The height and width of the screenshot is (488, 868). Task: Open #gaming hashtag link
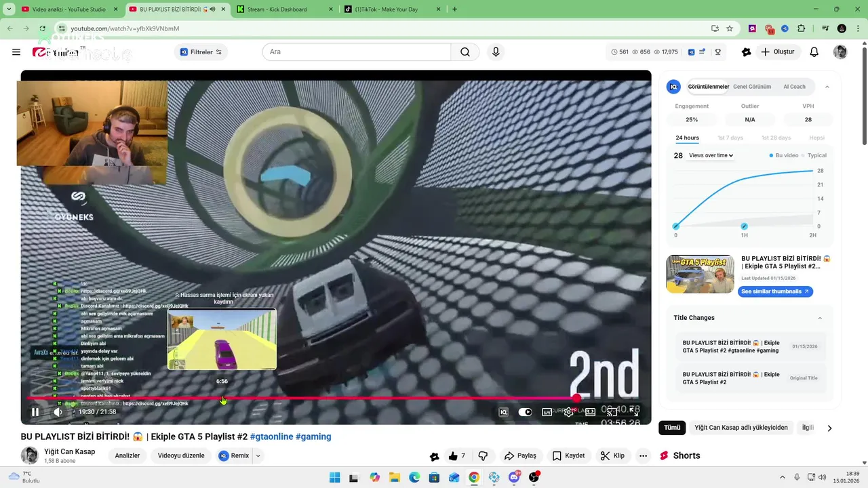[x=313, y=436]
